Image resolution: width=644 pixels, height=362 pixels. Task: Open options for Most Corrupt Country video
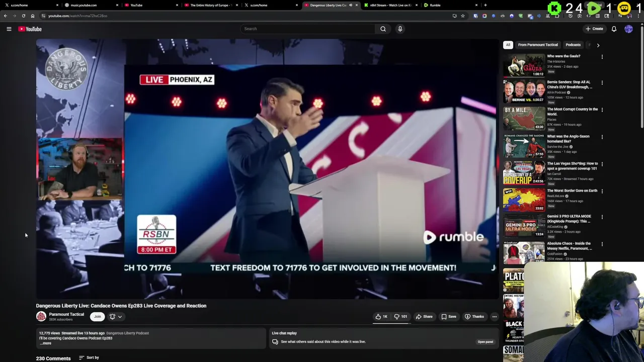(602, 110)
